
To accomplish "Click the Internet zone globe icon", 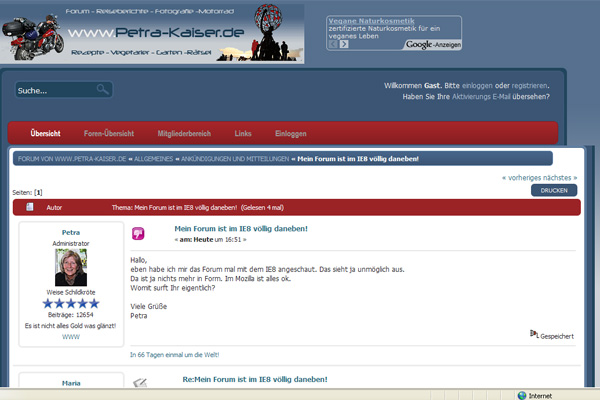I will pyautogui.click(x=521, y=395).
